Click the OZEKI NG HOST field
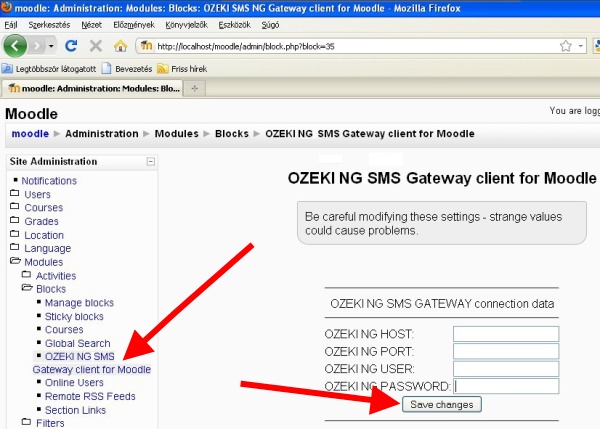The image size is (600, 429). (505, 334)
